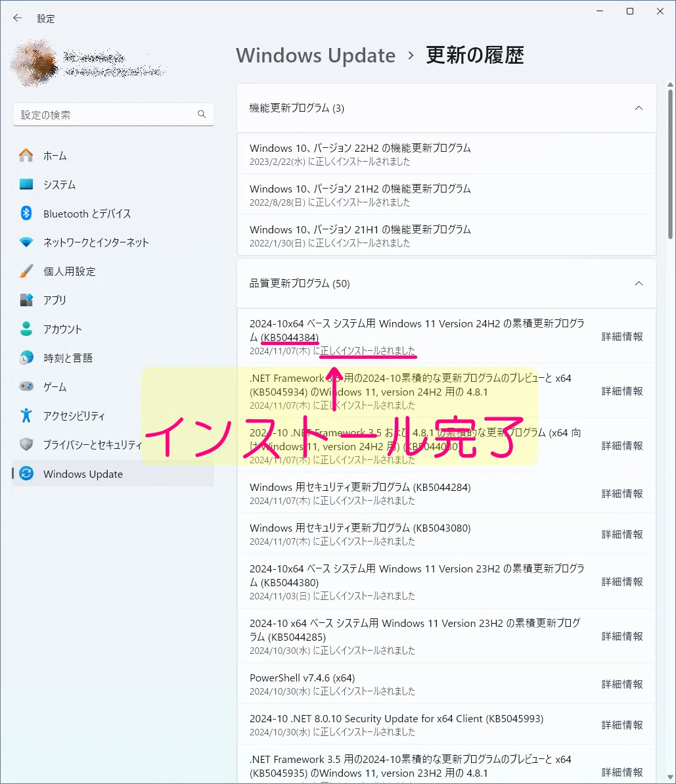Screen dimensions: 676x784
Task: Click the network Wi-Fi icon
Action: click(x=26, y=242)
